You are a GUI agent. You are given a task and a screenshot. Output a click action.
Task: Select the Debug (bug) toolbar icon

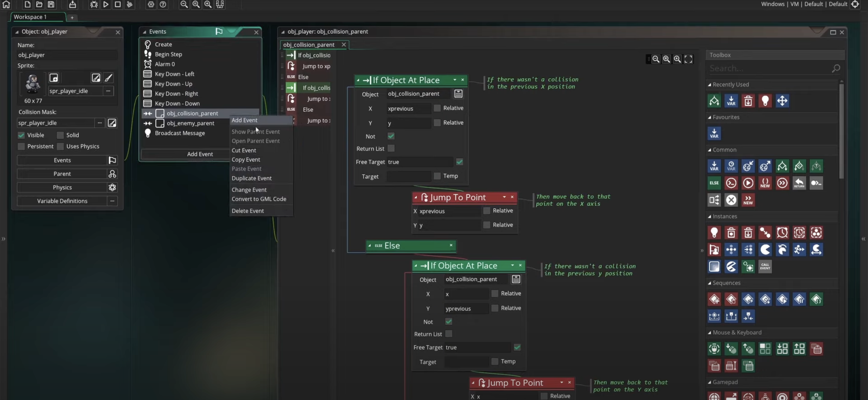[94, 4]
